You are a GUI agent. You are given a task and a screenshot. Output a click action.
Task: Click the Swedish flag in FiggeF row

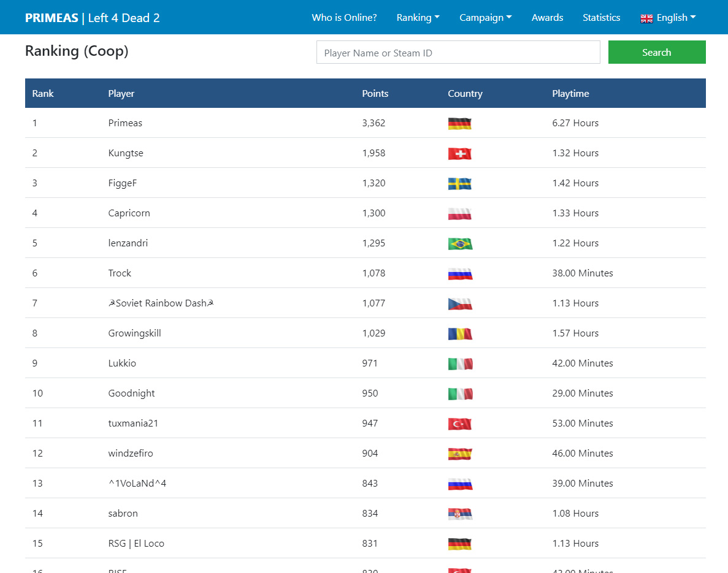click(x=459, y=184)
